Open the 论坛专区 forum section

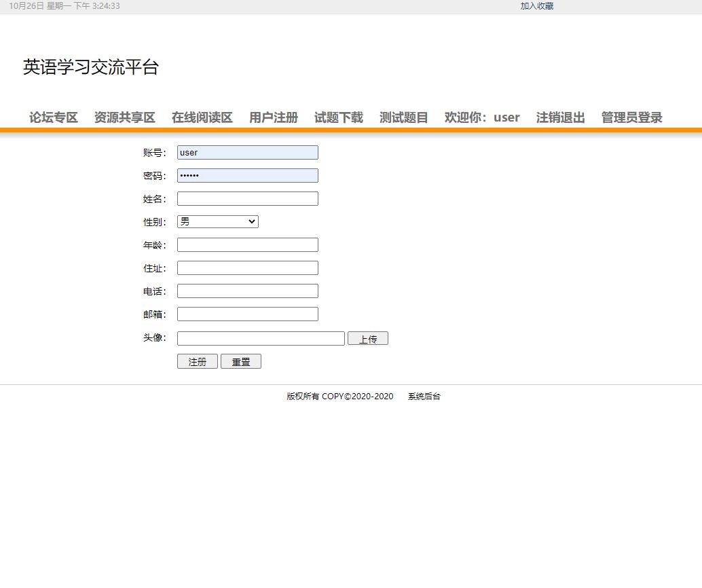coord(53,117)
